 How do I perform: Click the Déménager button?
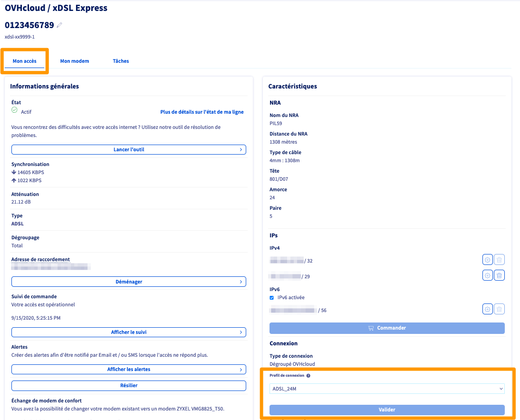[129, 282]
